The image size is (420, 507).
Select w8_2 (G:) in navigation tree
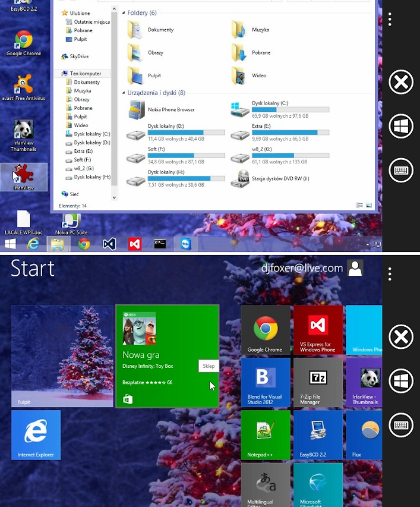point(80,168)
